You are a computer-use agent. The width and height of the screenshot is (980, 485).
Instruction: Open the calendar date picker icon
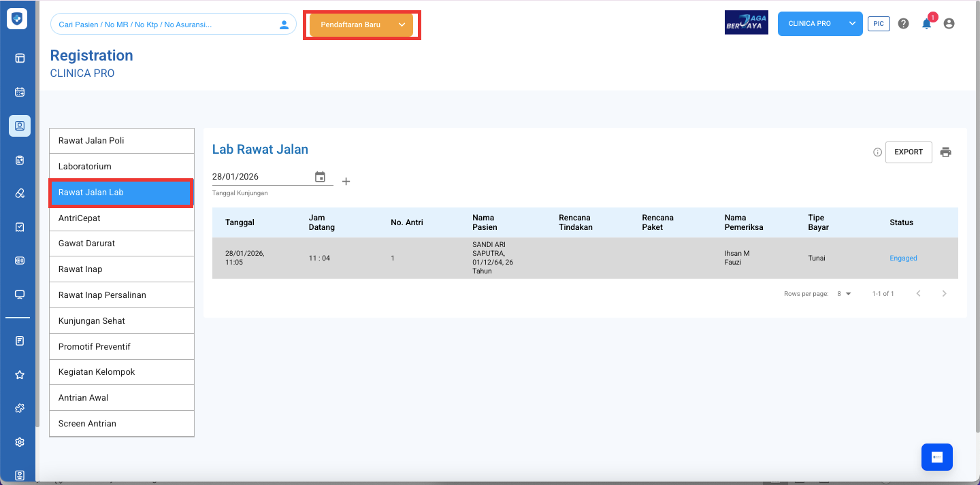click(x=320, y=177)
